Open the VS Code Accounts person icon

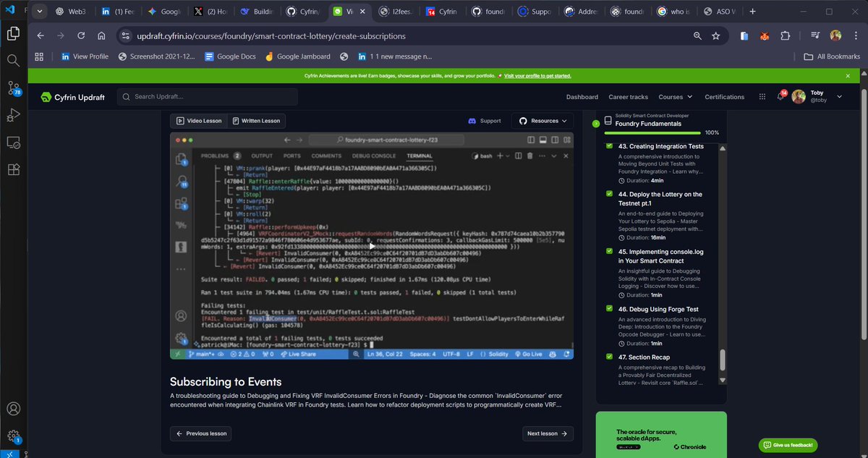(x=13, y=410)
